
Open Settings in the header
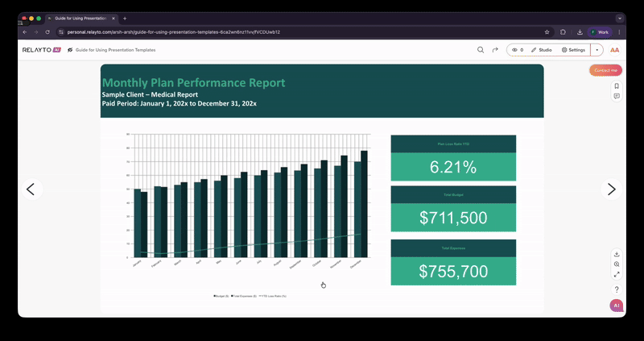click(x=573, y=50)
